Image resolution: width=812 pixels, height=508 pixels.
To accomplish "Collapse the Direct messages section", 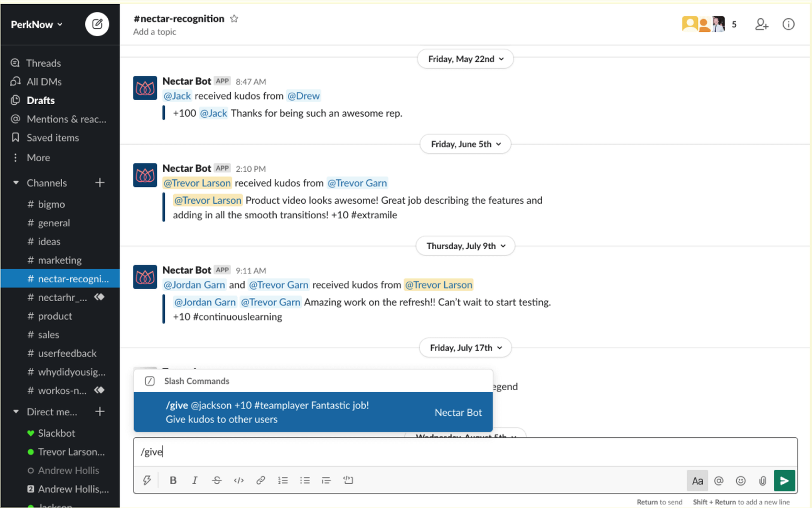I will [16, 412].
